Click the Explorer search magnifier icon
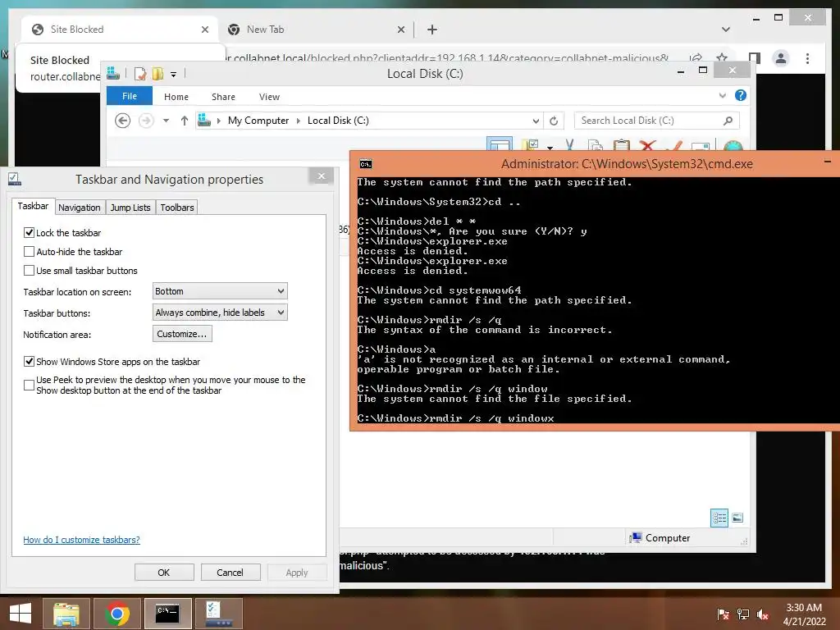Image resolution: width=840 pixels, height=630 pixels. (x=728, y=121)
